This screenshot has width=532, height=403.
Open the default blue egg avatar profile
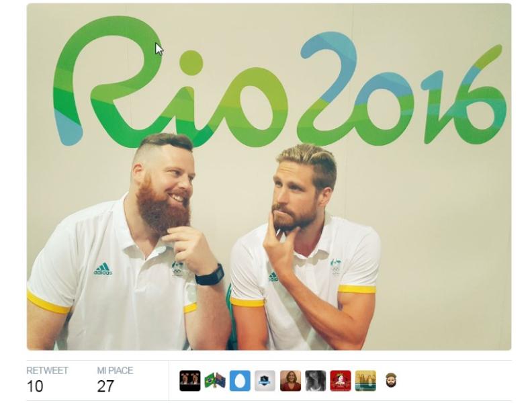240,381
